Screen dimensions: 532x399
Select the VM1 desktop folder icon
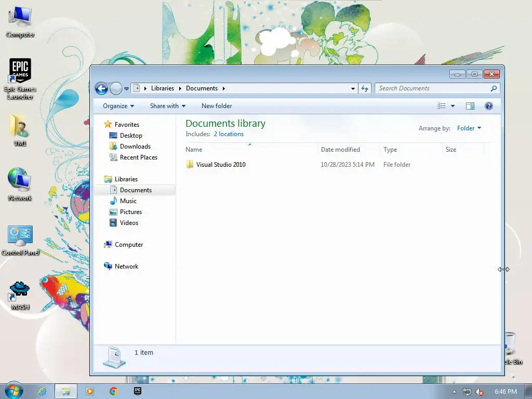[20, 130]
